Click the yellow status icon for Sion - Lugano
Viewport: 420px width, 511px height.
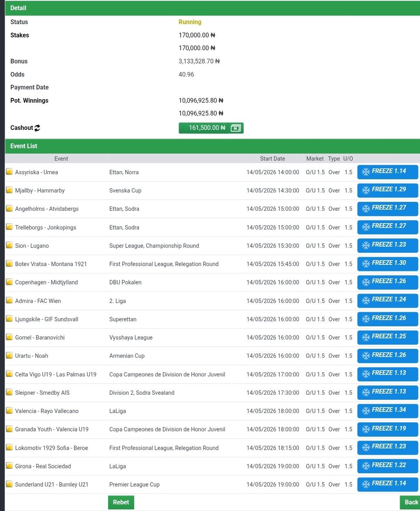9,246
